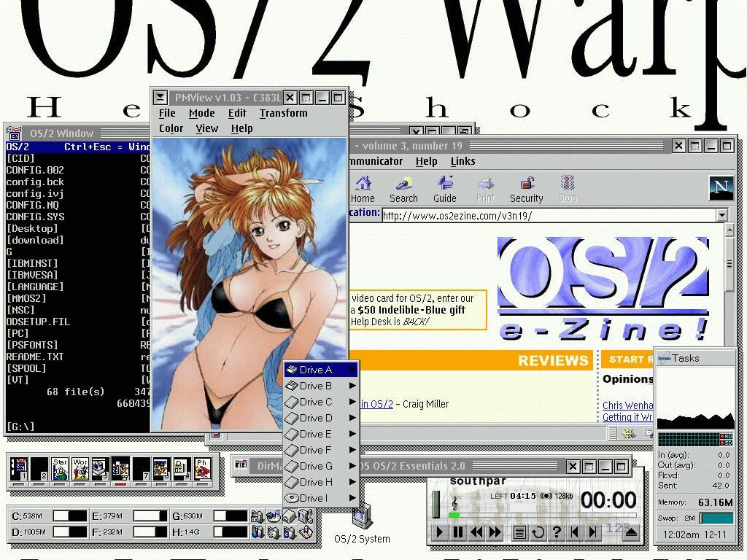
Task: Open the Transform menu in PMView
Action: pyautogui.click(x=284, y=113)
